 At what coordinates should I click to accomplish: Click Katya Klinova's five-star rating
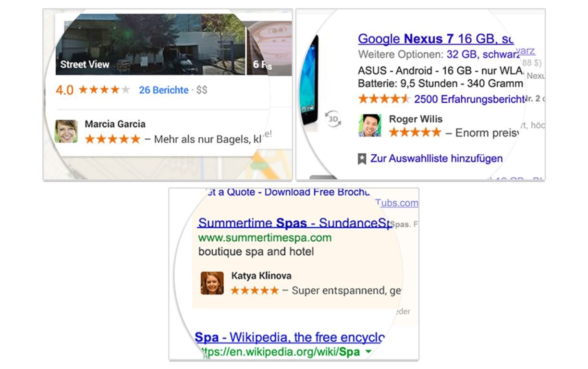[x=255, y=290]
